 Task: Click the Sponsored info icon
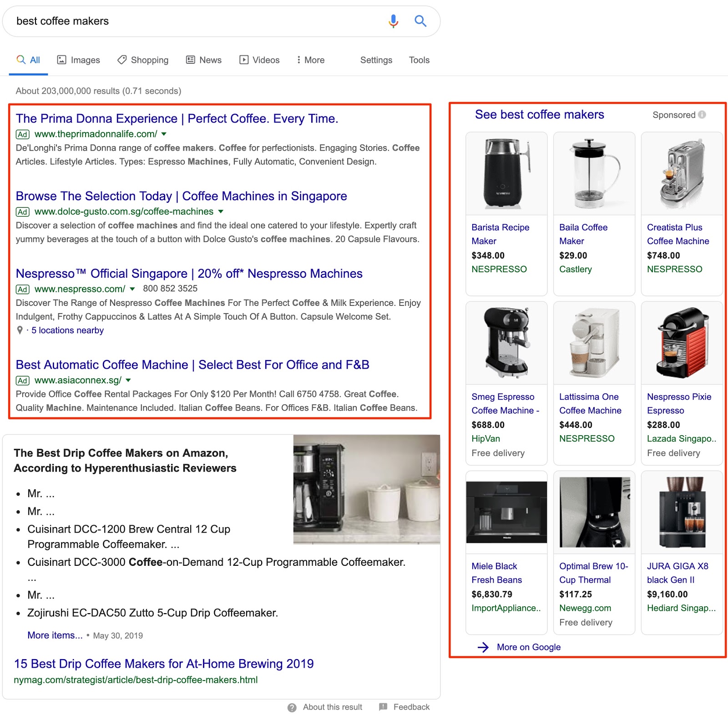point(702,115)
